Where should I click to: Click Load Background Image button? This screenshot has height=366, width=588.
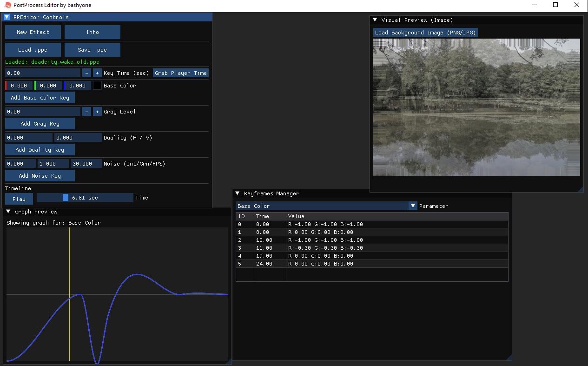[x=425, y=33]
